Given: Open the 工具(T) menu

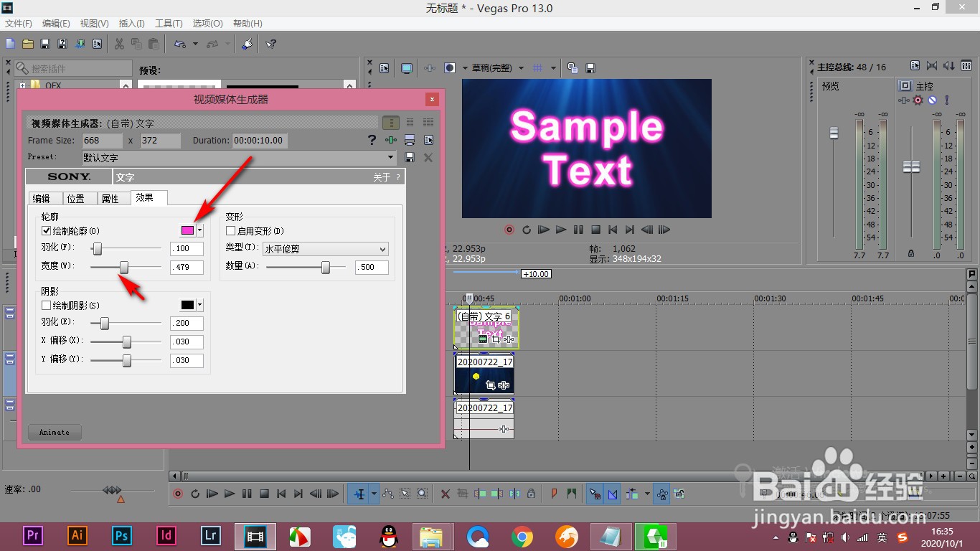Looking at the screenshot, I should tap(169, 24).
